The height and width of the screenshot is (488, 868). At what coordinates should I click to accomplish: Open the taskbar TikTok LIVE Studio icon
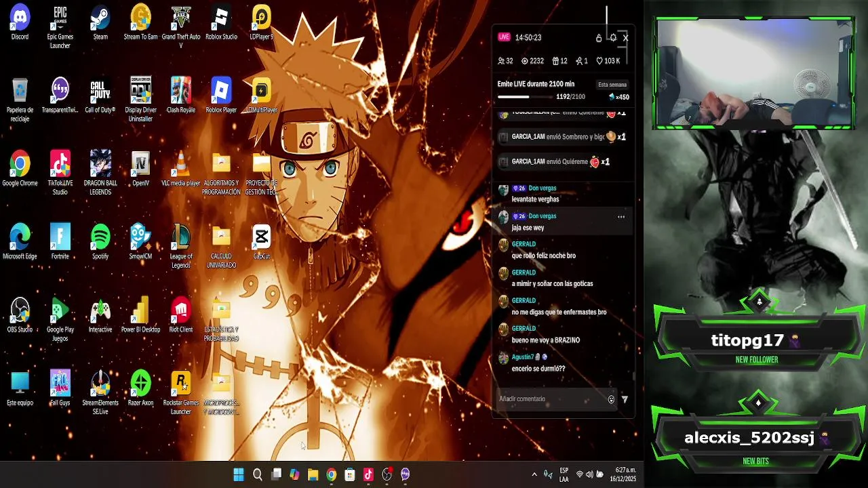[368, 474]
